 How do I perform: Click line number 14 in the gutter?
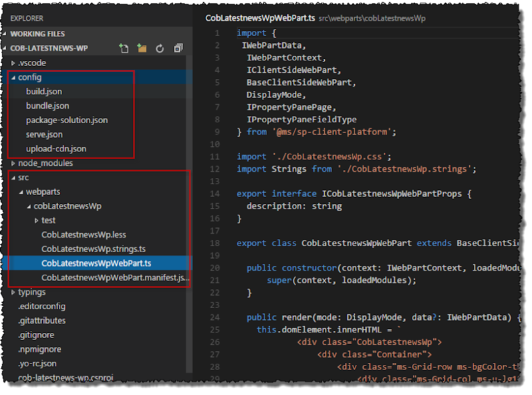[x=215, y=194]
